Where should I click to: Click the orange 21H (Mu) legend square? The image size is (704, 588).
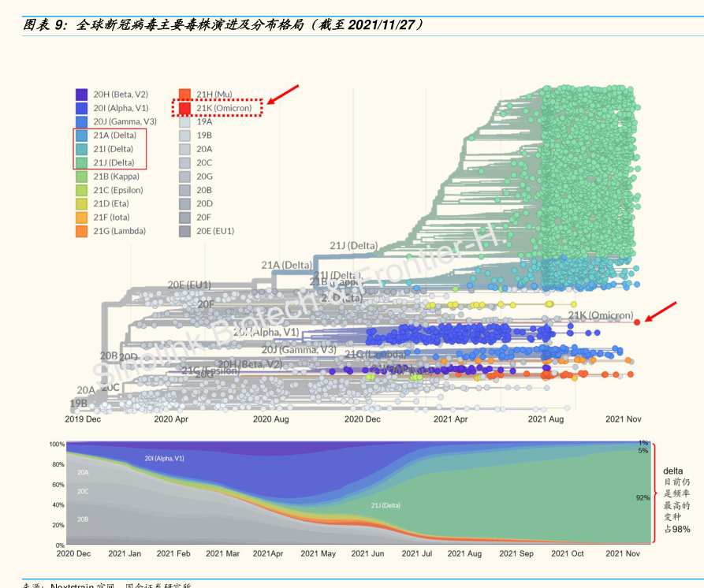pos(184,95)
